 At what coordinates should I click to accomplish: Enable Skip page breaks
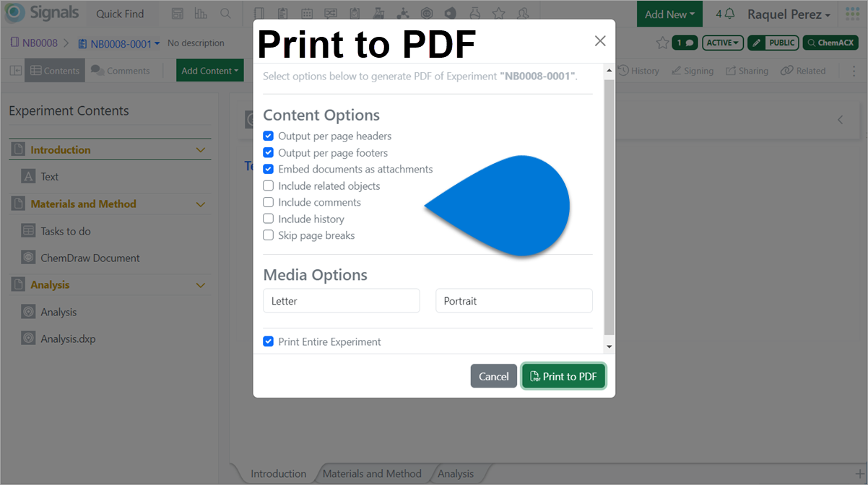(268, 235)
